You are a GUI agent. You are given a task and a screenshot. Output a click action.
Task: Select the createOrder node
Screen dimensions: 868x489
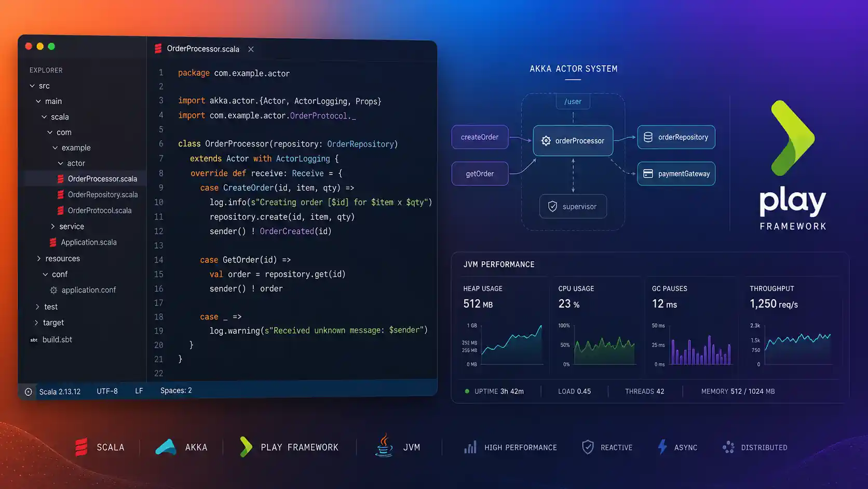(x=480, y=137)
